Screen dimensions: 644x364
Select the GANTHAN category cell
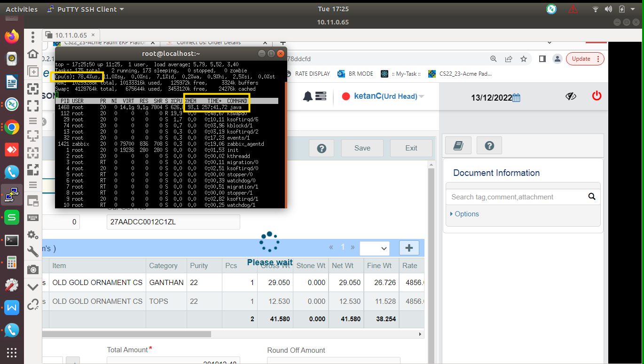tap(166, 283)
